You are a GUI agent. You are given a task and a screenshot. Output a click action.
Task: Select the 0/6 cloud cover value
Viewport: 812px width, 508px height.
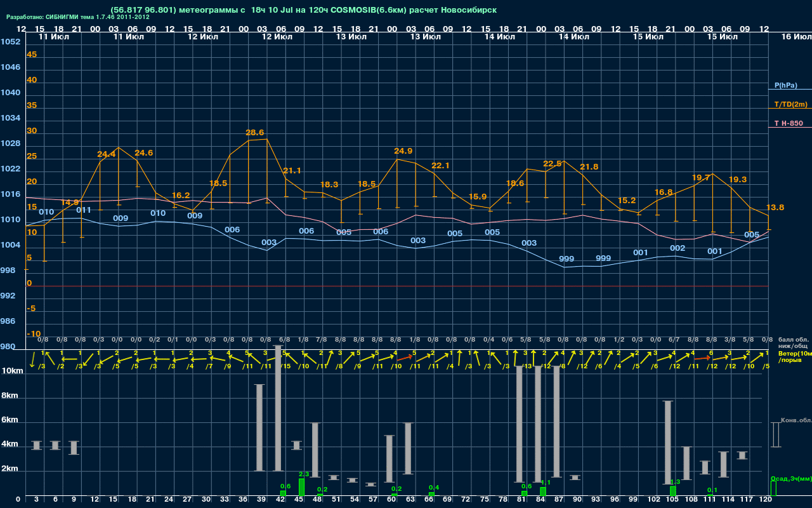[507, 340]
